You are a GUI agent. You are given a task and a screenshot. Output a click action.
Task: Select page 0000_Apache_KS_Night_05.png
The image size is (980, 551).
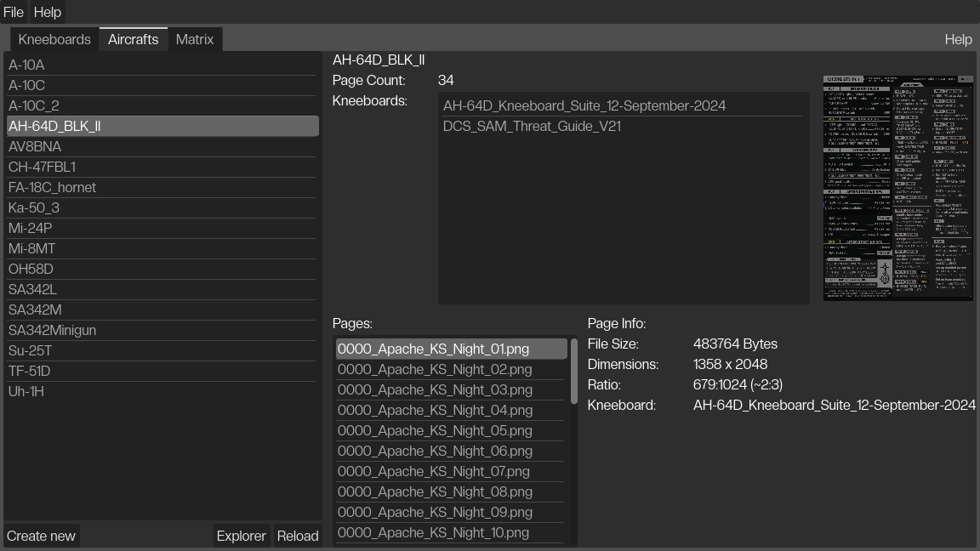[435, 430]
